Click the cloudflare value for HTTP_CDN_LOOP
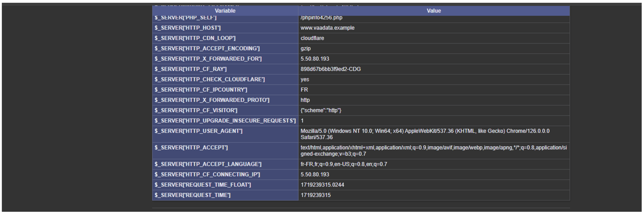 (312, 38)
